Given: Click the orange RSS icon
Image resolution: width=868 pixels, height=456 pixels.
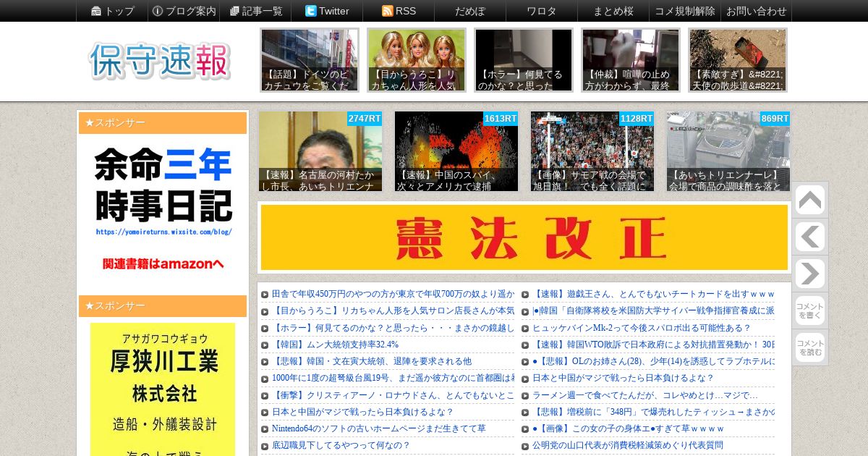Looking at the screenshot, I should 388,11.
